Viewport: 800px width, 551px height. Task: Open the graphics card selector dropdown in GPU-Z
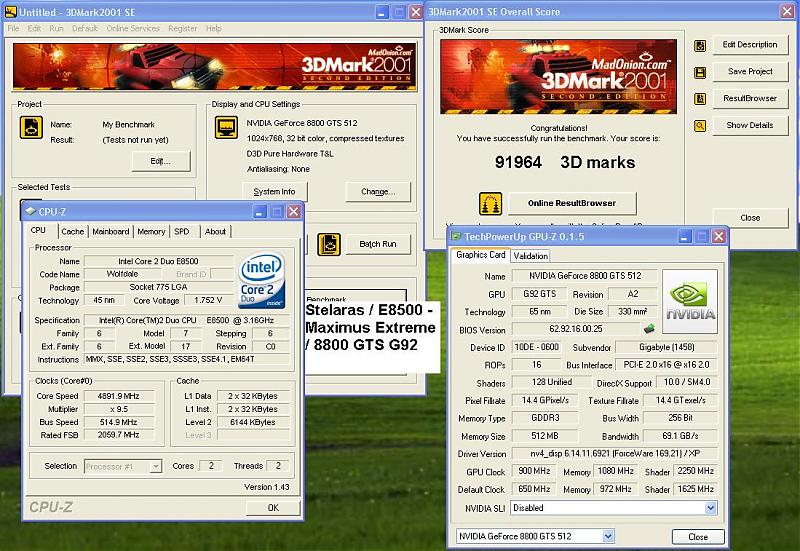pos(608,536)
